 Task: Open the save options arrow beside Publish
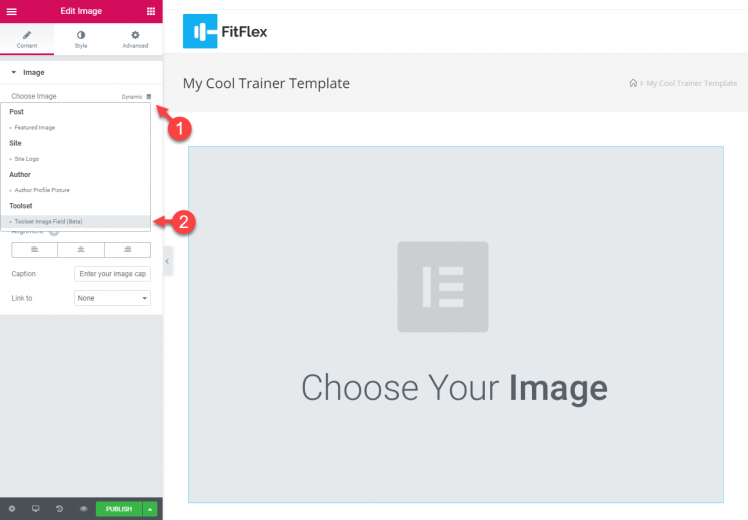pos(150,509)
